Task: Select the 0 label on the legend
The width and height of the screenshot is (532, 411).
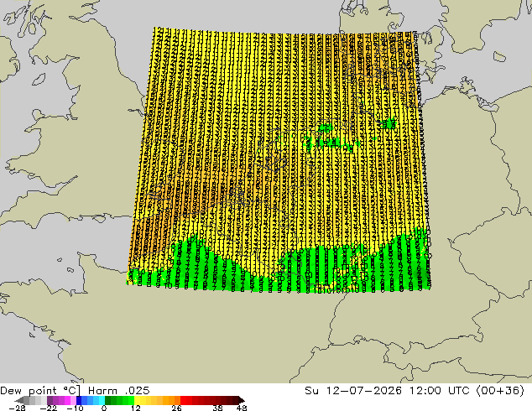Action: 104,408
